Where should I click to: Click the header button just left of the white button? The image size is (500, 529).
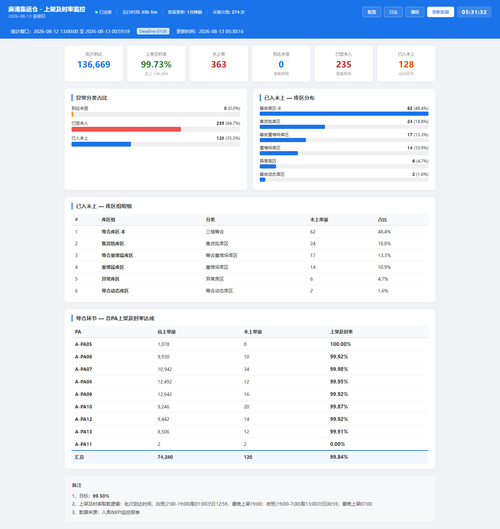[x=415, y=12]
